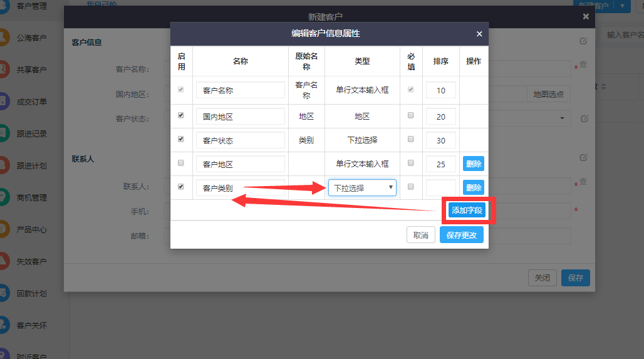Screen dimensions: 644x359
Task: Click 类别 original name cell
Action: (306, 140)
